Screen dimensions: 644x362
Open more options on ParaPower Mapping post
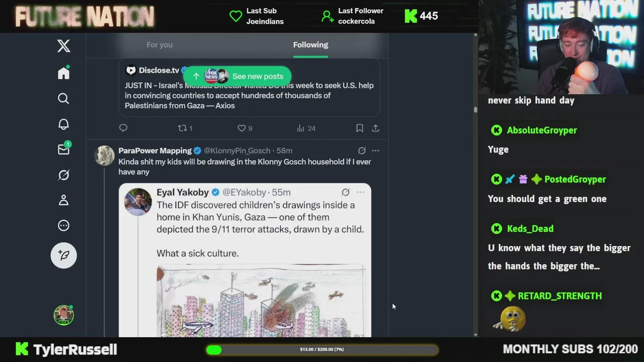click(x=375, y=150)
